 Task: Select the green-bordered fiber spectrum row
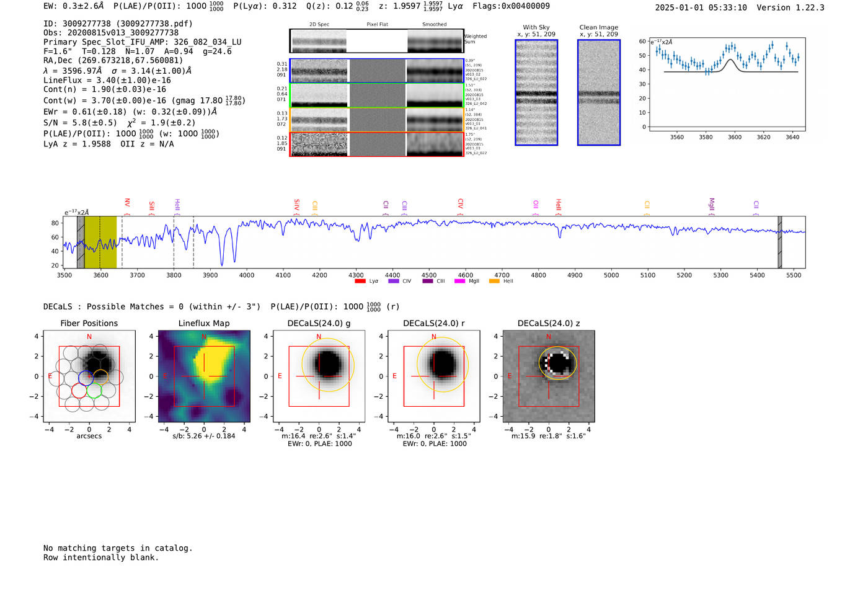pyautogui.click(x=376, y=96)
